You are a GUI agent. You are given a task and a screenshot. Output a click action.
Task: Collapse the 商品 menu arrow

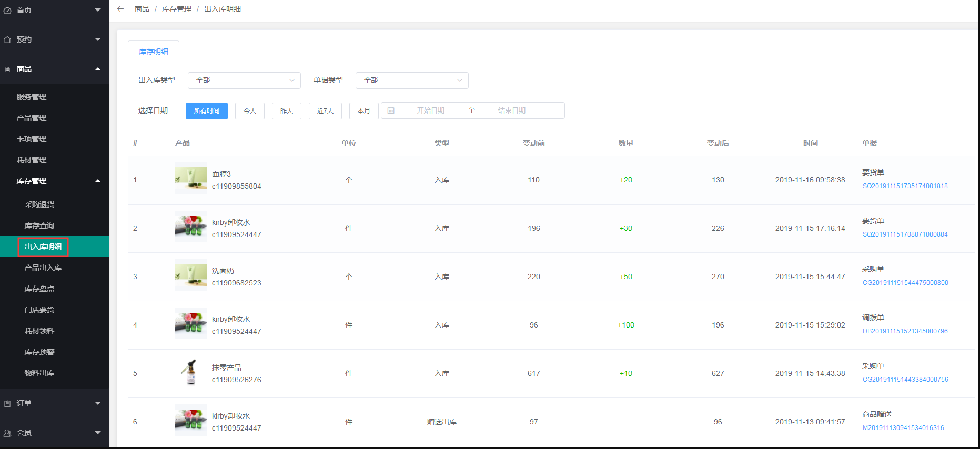(x=98, y=69)
